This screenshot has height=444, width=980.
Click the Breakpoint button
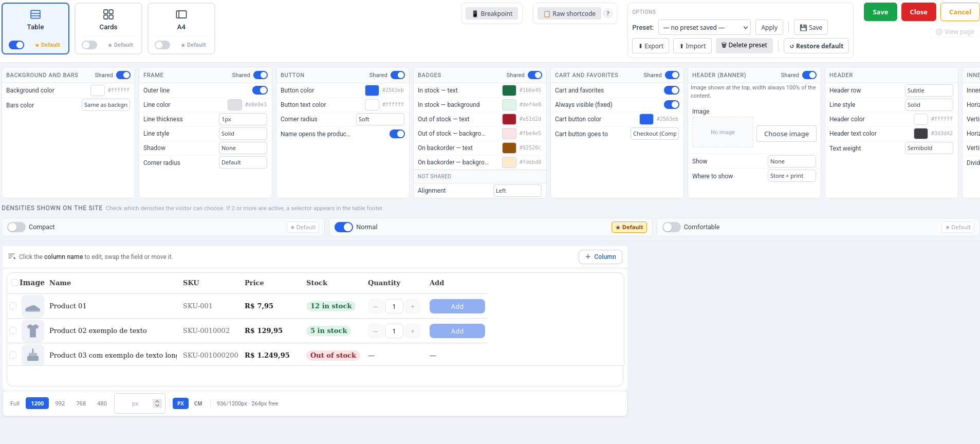pos(492,14)
